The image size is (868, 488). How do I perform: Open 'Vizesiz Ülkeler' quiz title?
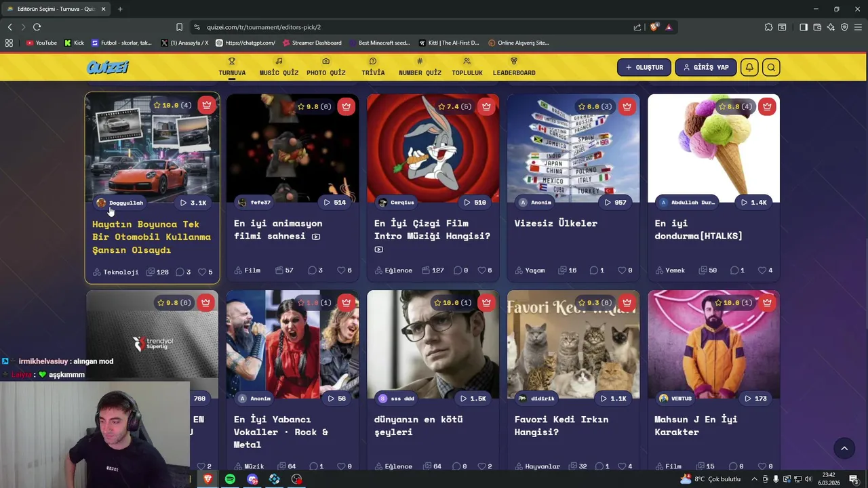pyautogui.click(x=555, y=223)
